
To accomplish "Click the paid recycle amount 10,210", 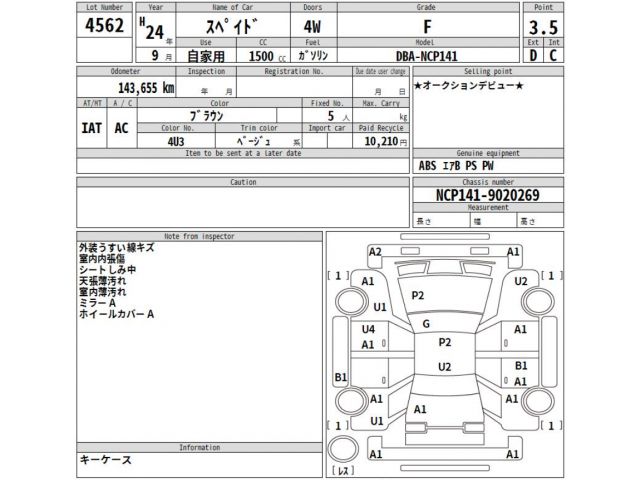I will pyautogui.click(x=381, y=141).
